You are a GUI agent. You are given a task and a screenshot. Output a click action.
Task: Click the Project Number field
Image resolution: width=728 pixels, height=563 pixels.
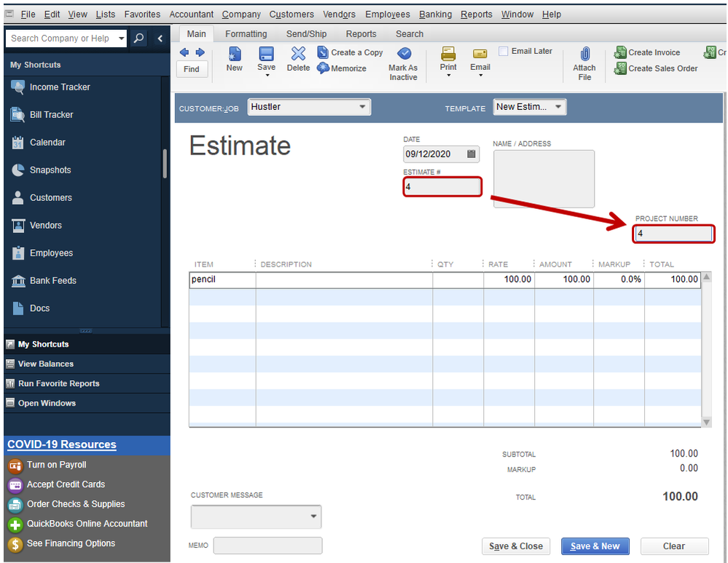pos(673,234)
